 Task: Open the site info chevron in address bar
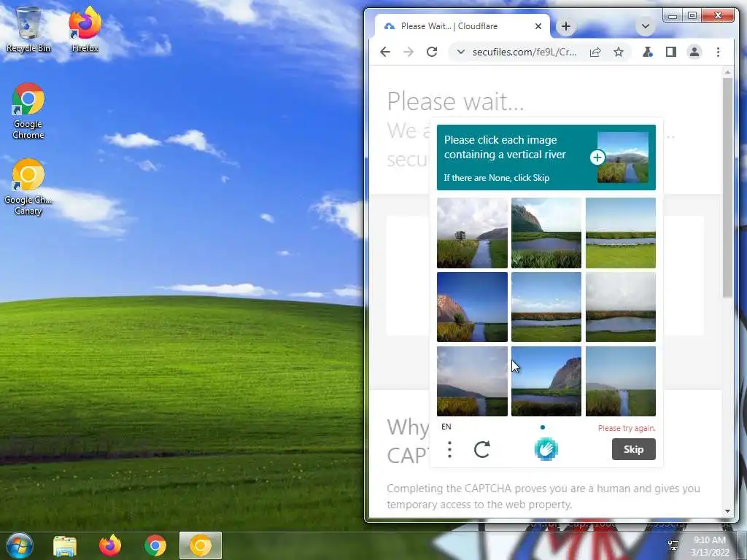[461, 52]
